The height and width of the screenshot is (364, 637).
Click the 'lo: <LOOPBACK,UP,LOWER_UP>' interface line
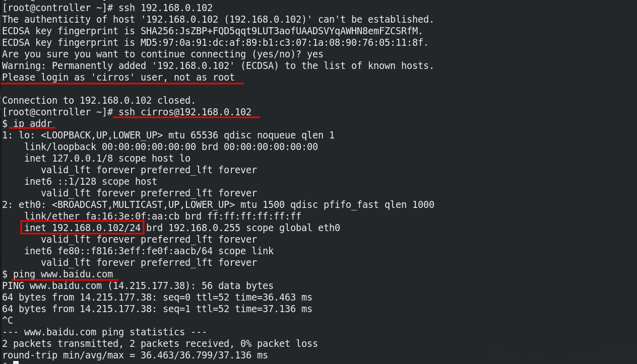pos(168,135)
